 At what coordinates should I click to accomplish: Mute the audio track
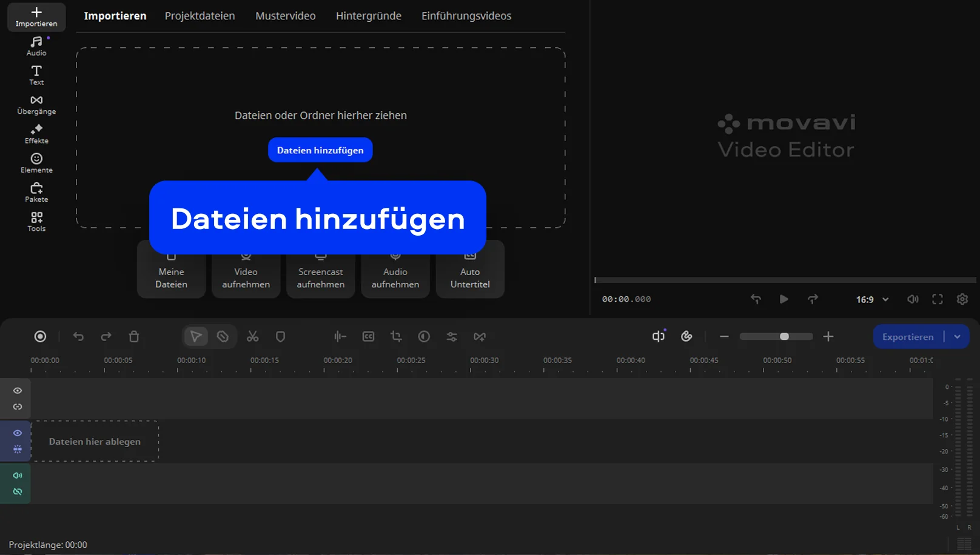[18, 476]
